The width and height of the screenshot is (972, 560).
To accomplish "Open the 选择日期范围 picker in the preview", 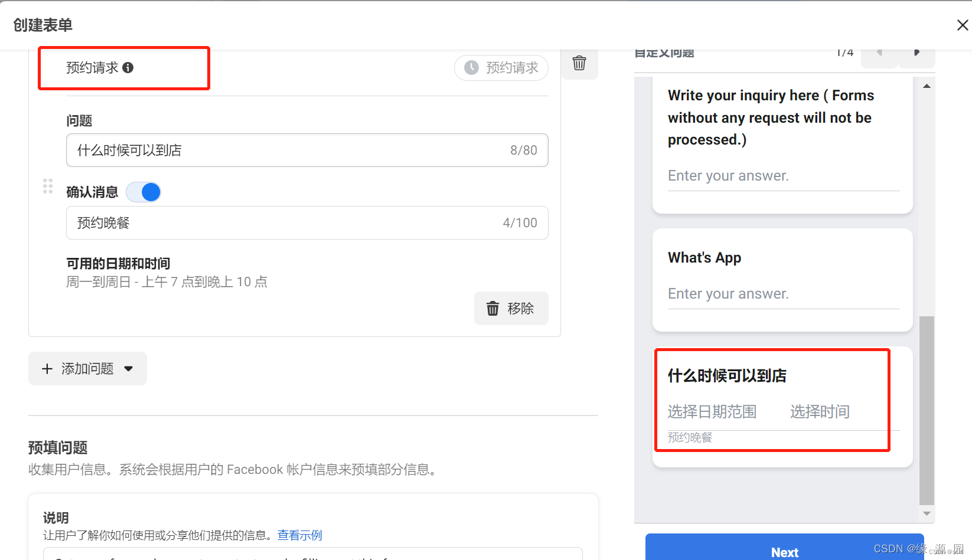I will tap(712, 411).
